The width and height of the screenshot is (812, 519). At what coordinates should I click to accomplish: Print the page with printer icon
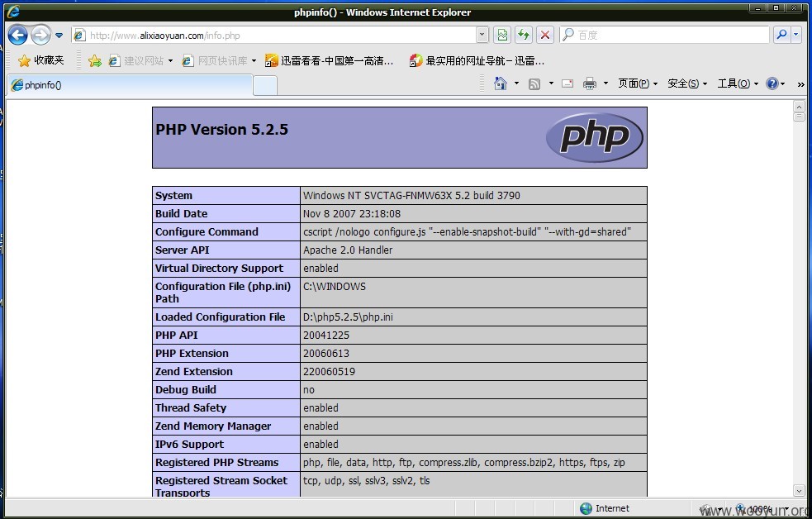point(590,83)
